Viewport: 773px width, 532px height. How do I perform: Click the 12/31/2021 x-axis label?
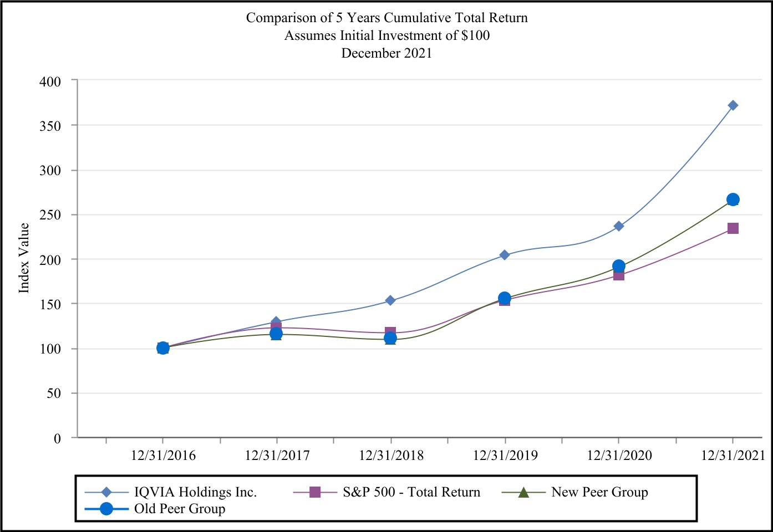click(x=733, y=456)
